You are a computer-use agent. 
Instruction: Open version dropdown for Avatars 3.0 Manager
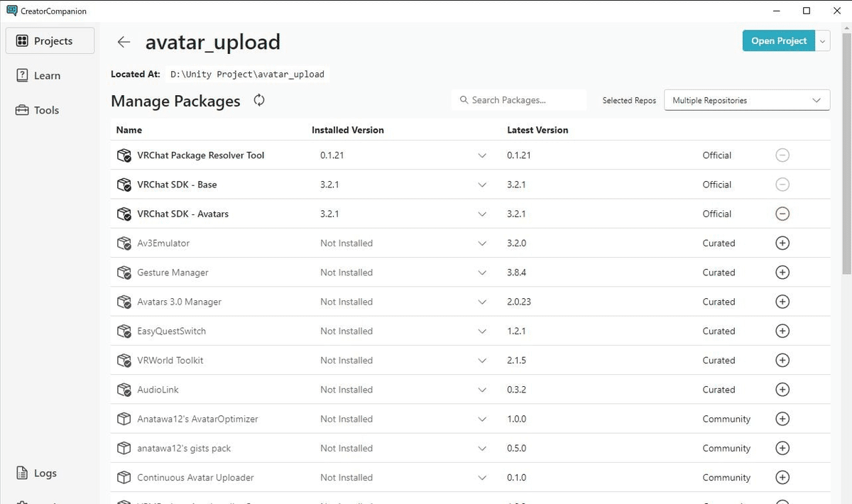pos(483,302)
